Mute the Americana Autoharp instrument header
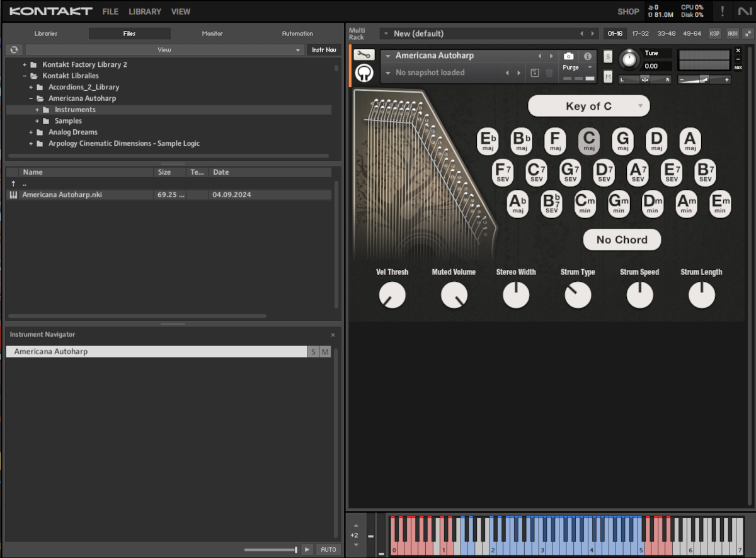 click(x=608, y=76)
